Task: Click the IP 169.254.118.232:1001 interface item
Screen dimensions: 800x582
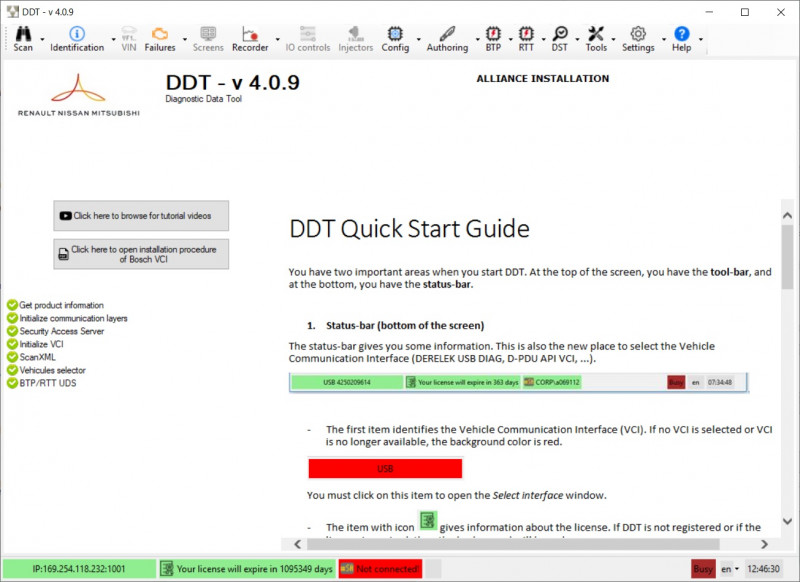Action: (x=79, y=568)
